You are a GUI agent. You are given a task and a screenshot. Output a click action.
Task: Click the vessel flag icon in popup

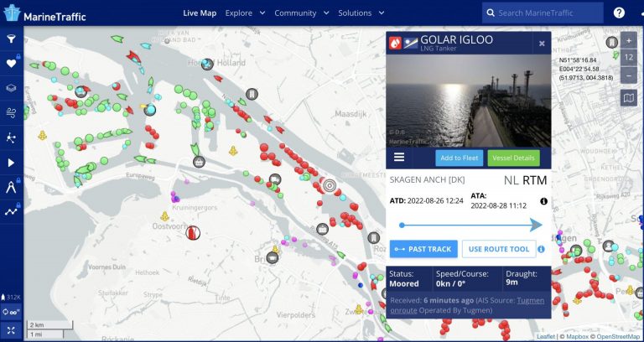coord(411,43)
